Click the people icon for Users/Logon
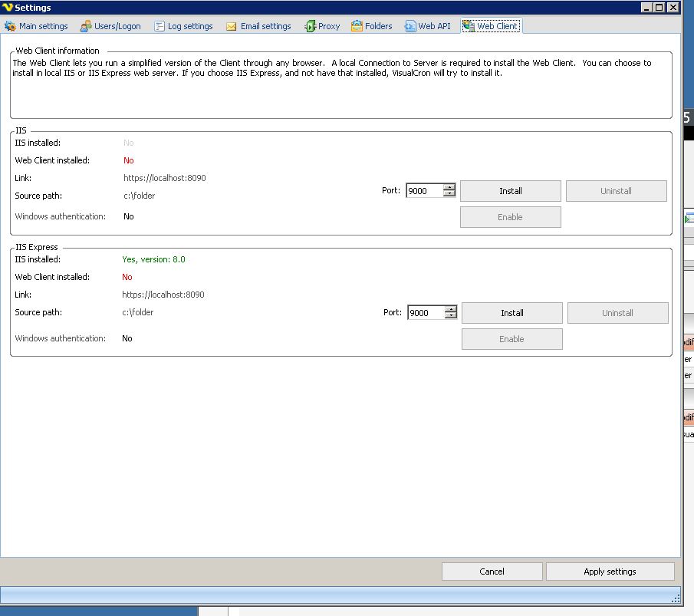Screen dimensions: 694x616 86,26
